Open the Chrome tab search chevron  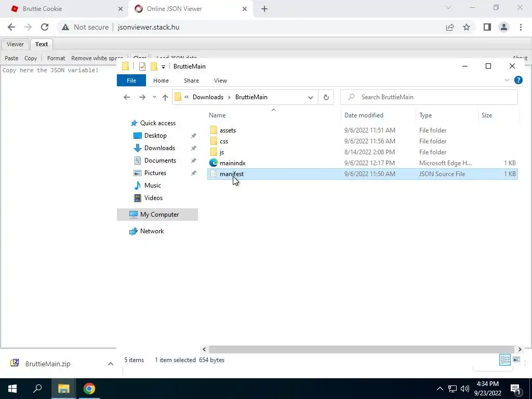click(x=448, y=7)
